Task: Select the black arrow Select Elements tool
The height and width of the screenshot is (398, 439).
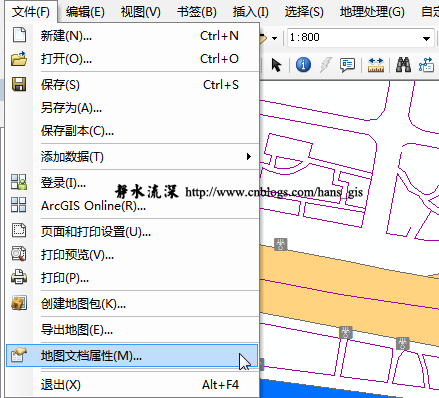Action: point(276,65)
